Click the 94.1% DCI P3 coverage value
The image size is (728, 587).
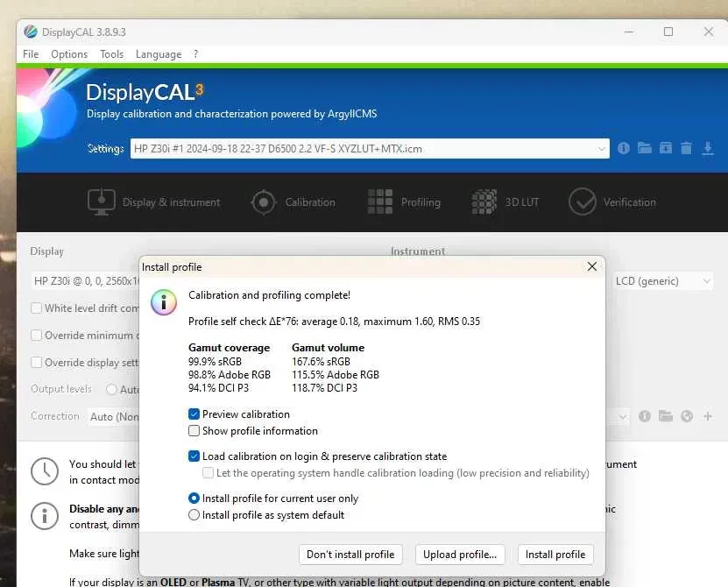pos(218,388)
